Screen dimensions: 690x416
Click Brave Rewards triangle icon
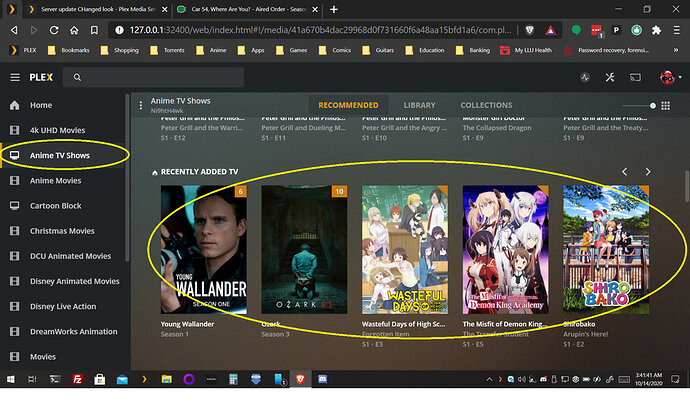pyautogui.click(x=551, y=30)
